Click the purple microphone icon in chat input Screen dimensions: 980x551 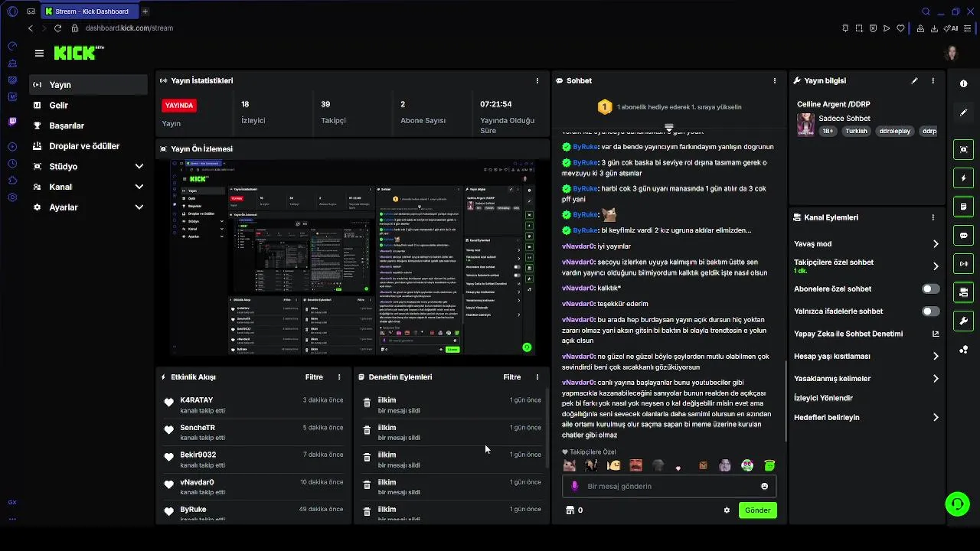pos(575,486)
